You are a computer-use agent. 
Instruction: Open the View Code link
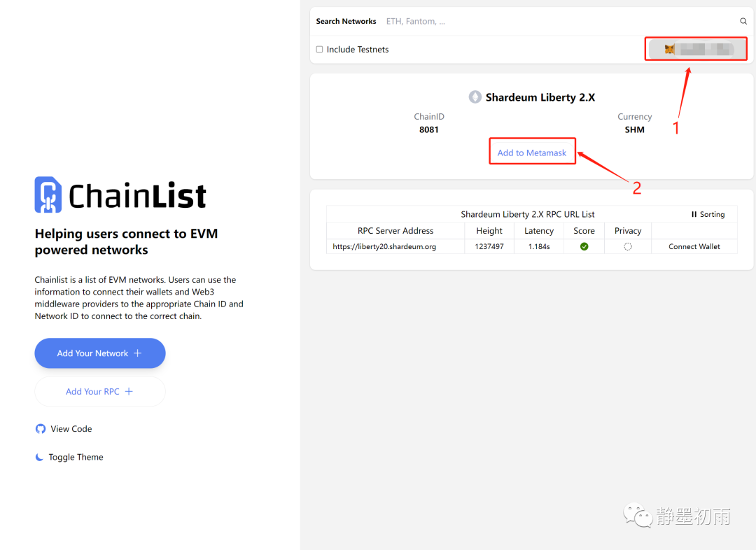point(71,429)
